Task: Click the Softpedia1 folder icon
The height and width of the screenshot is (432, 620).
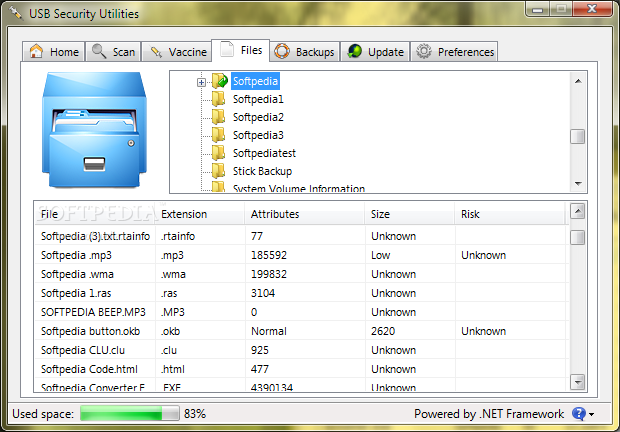Action: pos(218,99)
